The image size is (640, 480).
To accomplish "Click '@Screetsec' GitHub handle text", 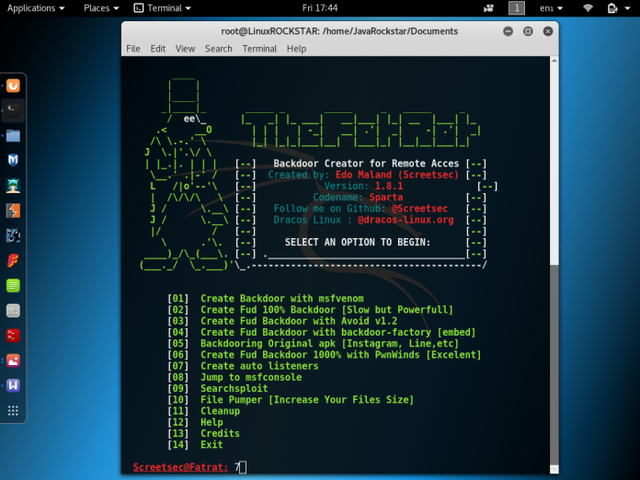I will click(419, 209).
